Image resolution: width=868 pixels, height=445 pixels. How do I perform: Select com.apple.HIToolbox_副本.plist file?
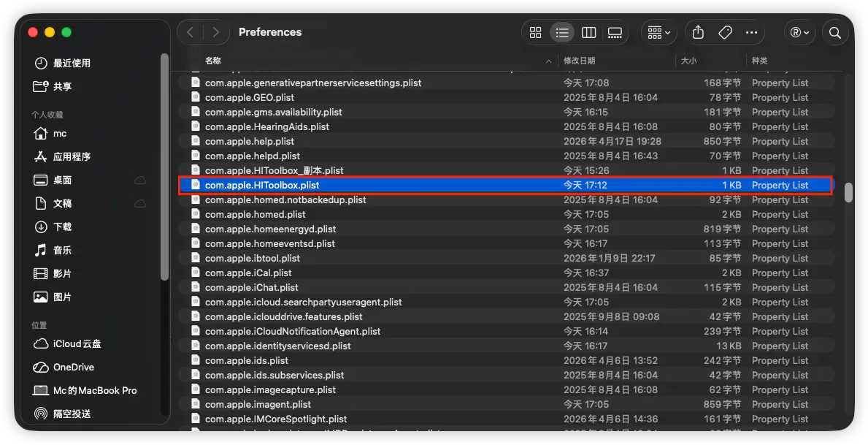(506, 170)
